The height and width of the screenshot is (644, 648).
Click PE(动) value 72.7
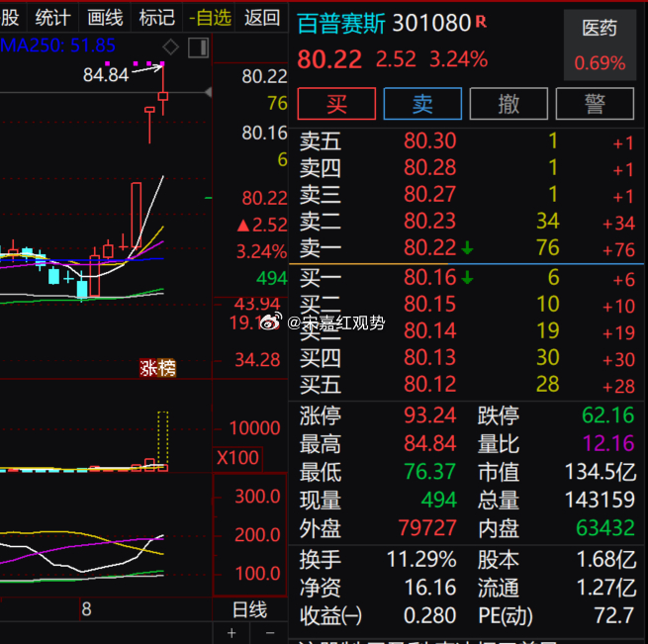pos(613,615)
